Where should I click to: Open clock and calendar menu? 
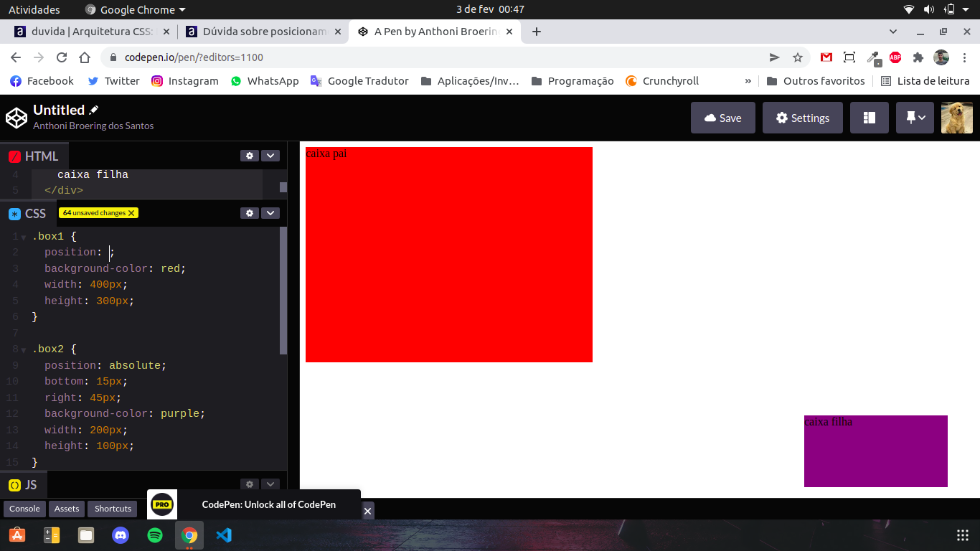[x=490, y=9]
